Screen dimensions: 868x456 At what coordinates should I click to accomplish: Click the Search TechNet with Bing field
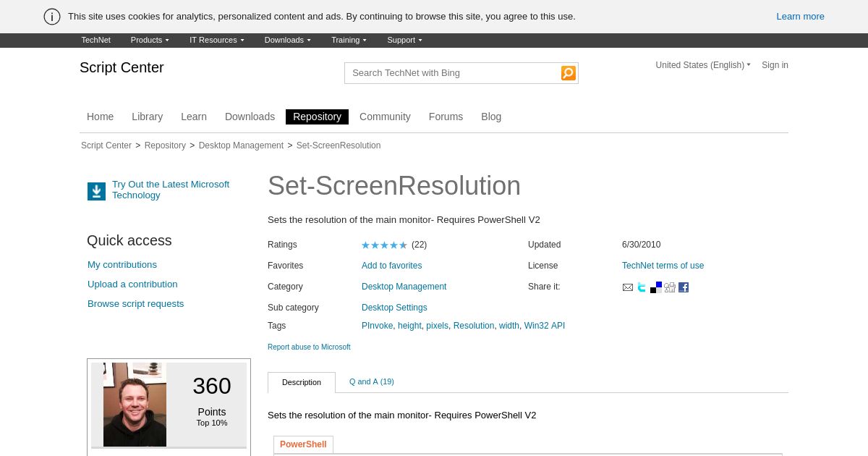pyautogui.click(x=452, y=73)
